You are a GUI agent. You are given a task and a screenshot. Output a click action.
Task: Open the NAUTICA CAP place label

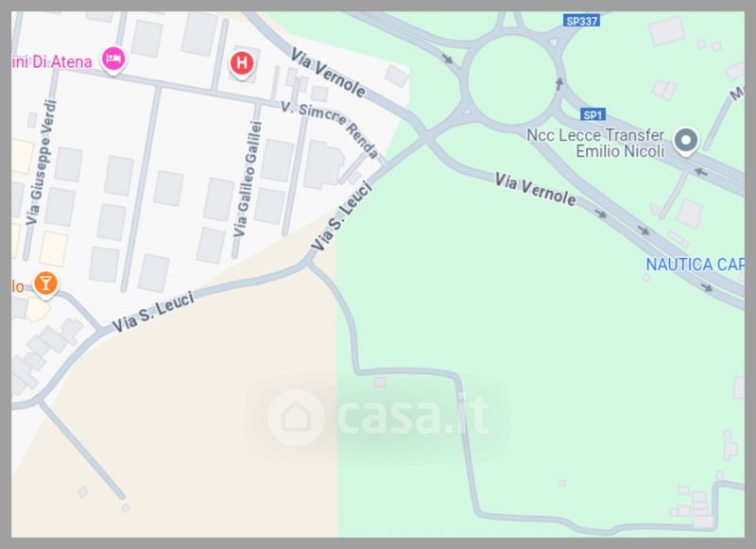[695, 265]
